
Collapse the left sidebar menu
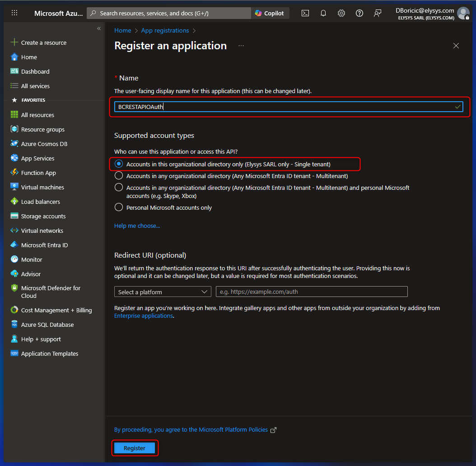[99, 29]
